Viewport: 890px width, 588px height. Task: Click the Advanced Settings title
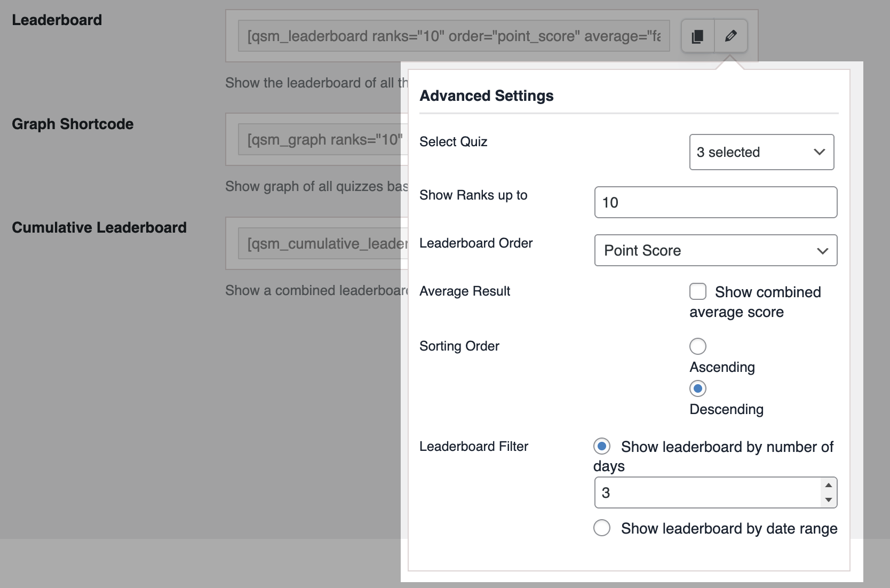(x=486, y=96)
